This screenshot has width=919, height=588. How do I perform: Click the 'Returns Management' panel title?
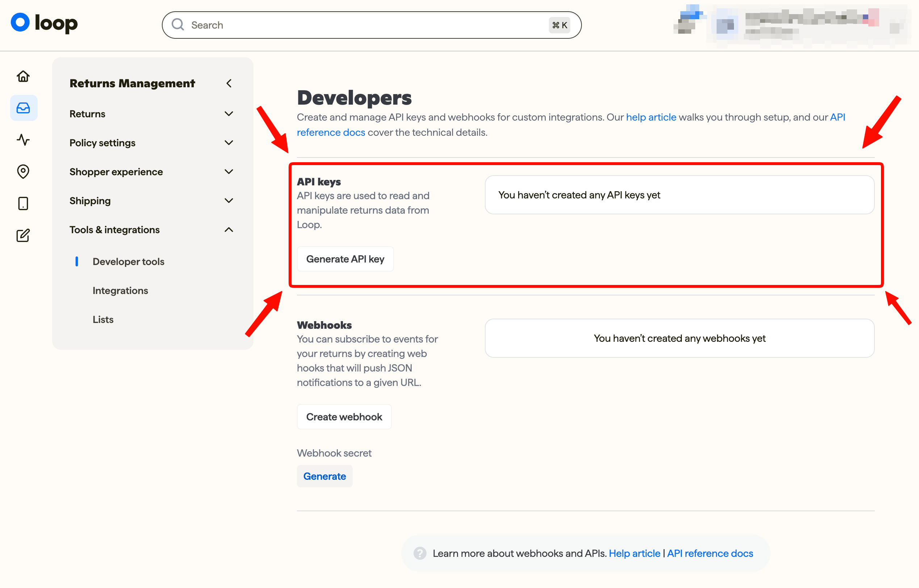(x=132, y=83)
